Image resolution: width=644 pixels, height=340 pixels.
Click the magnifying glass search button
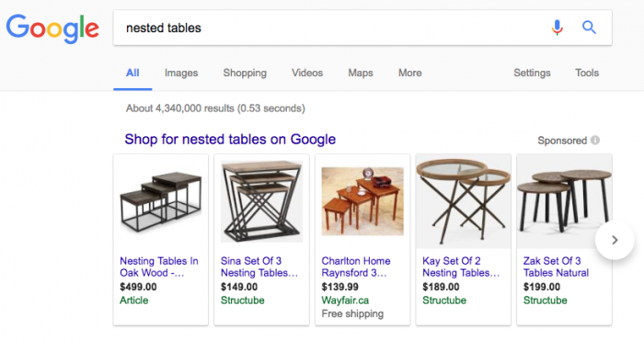pos(589,28)
